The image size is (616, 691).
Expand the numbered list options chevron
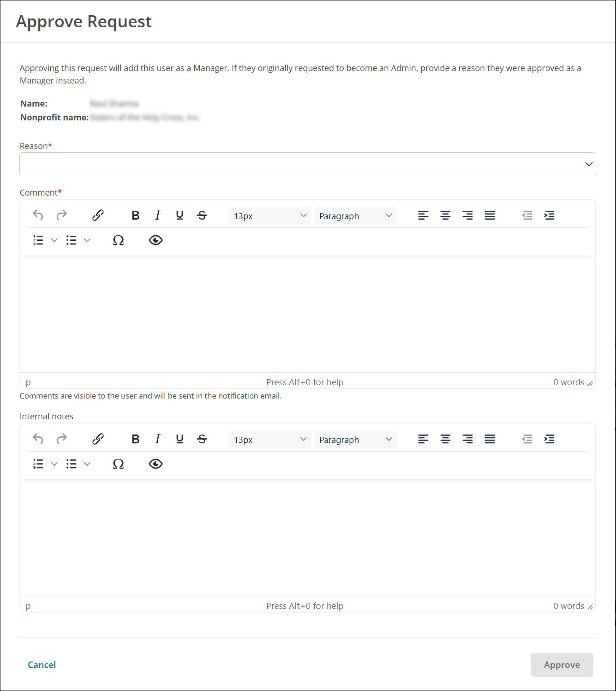54,240
